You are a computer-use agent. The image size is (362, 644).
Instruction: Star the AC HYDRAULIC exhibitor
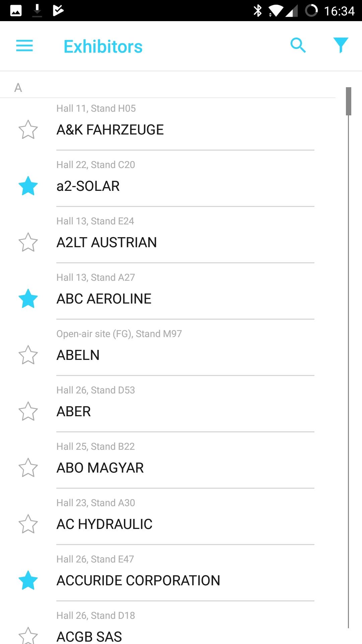(28, 524)
